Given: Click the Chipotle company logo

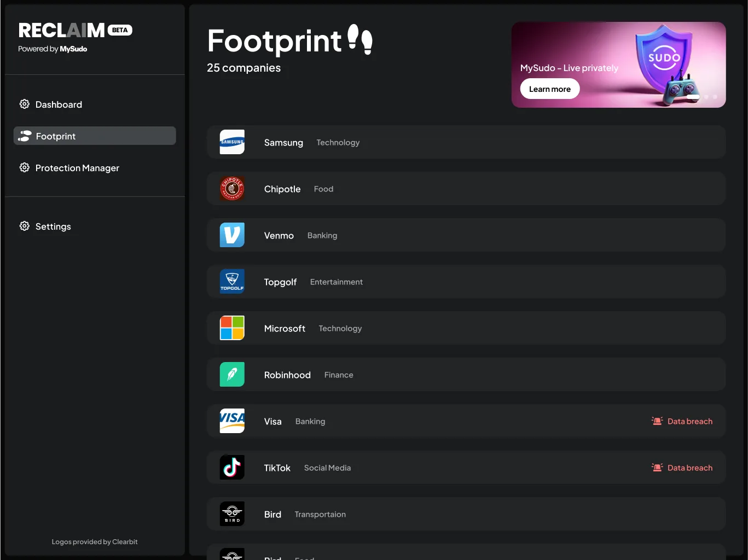Looking at the screenshot, I should click(x=232, y=189).
